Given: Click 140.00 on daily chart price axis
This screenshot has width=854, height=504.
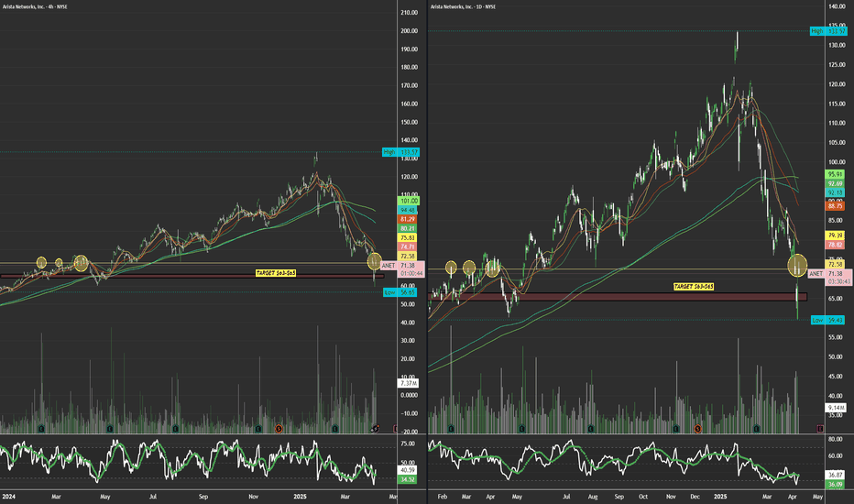Looking at the screenshot, I should tap(837, 6).
